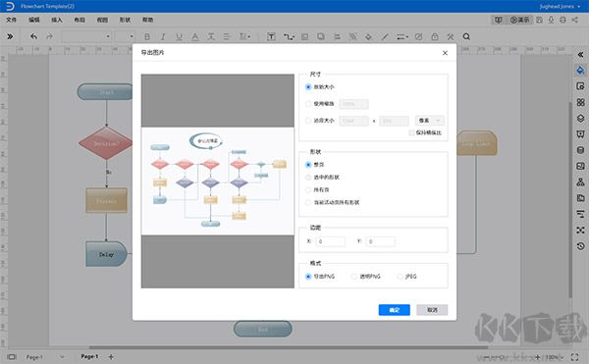Click the margin X input field
This screenshot has width=589, height=364.
click(x=331, y=241)
